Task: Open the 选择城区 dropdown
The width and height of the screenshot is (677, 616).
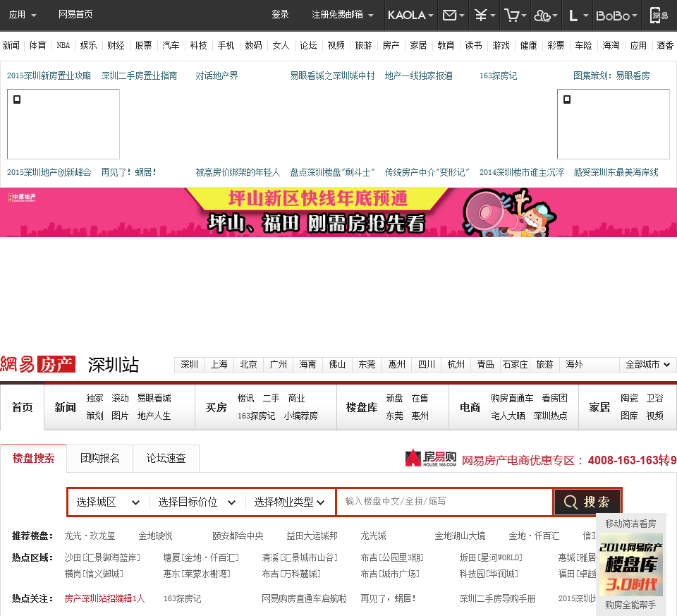Action: tap(109, 502)
